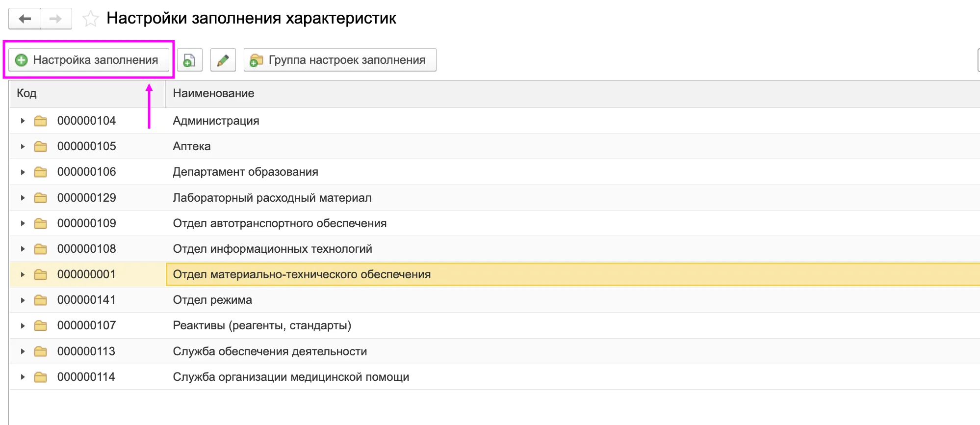Select code cell 000000129
Viewport: 980px width, 425px height.
(87, 198)
